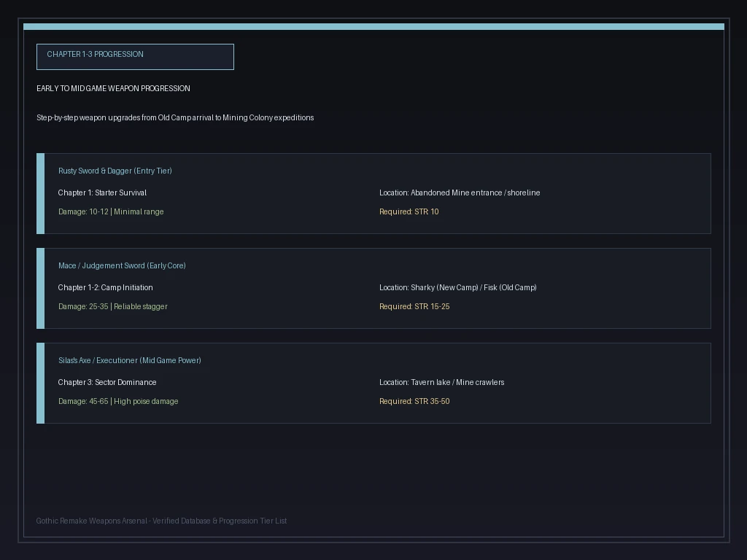747x560 pixels.
Task: Click 'Chapter 3: Sector Dominance' text
Action: [x=107, y=382]
